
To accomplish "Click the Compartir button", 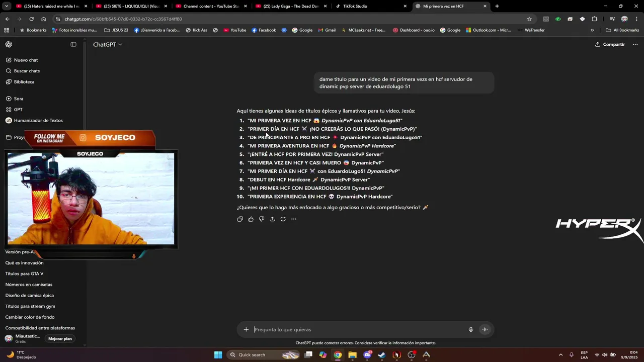I will tap(610, 44).
